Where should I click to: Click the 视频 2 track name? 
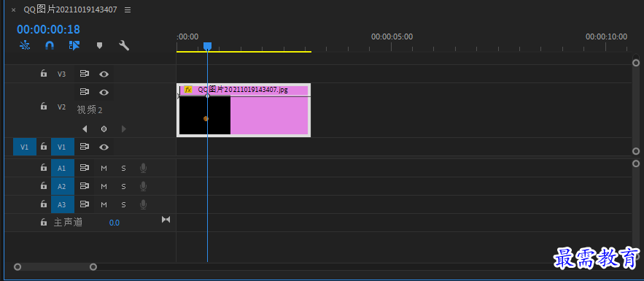point(90,109)
